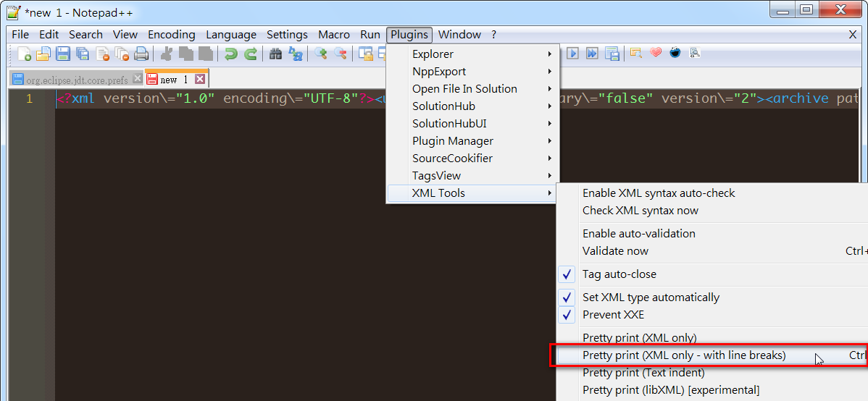Choose Check XML syntax now

pos(711,211)
